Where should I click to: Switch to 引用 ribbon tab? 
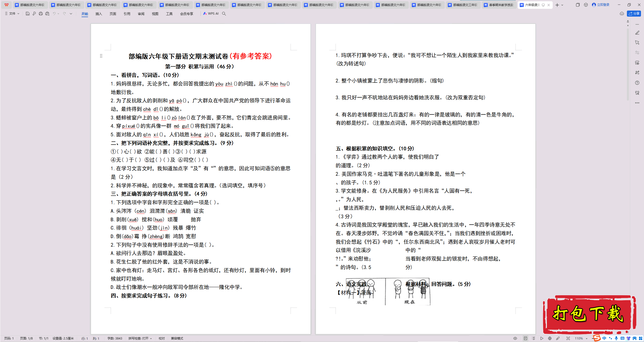(127, 14)
